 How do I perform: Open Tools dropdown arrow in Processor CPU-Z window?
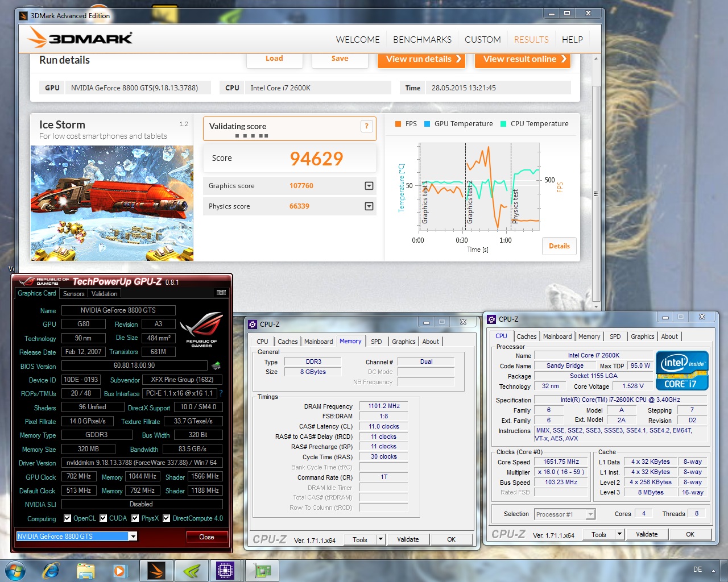click(x=619, y=534)
